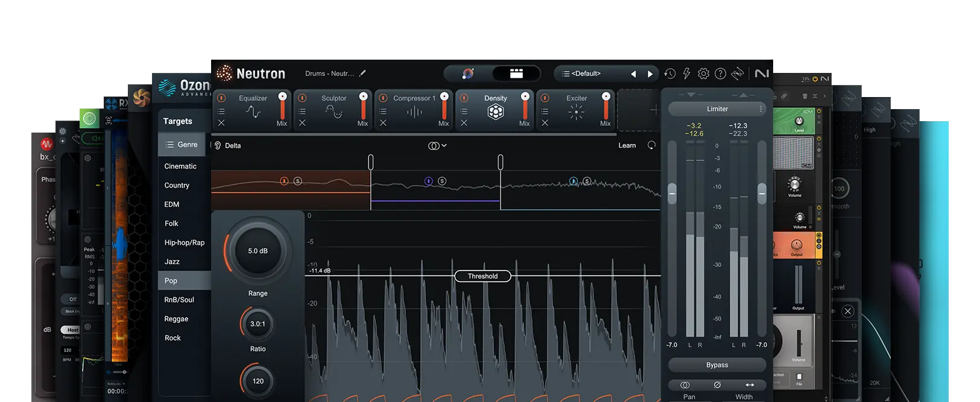
Task: Click the Native Instruments logo icon
Action: [762, 74]
